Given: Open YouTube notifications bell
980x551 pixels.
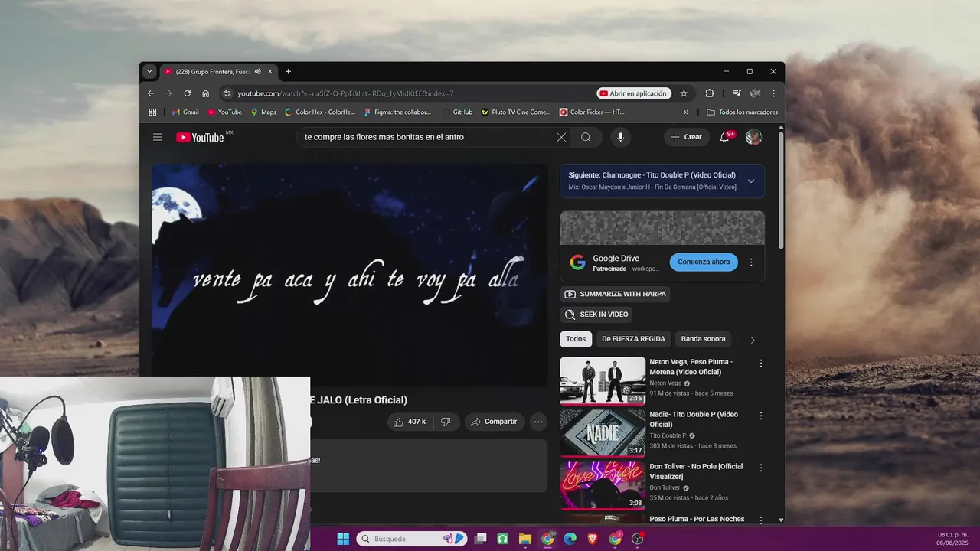Looking at the screenshot, I should tap(724, 137).
